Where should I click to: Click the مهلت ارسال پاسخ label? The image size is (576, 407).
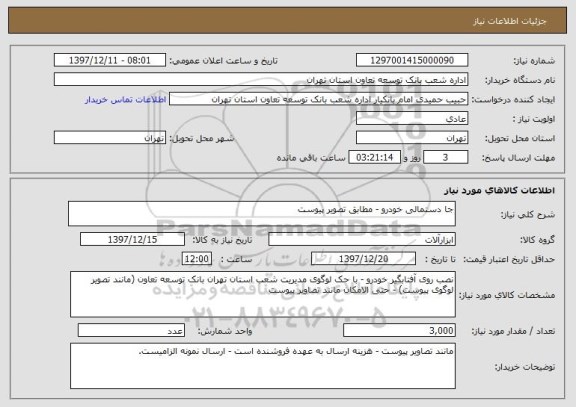tap(518, 158)
